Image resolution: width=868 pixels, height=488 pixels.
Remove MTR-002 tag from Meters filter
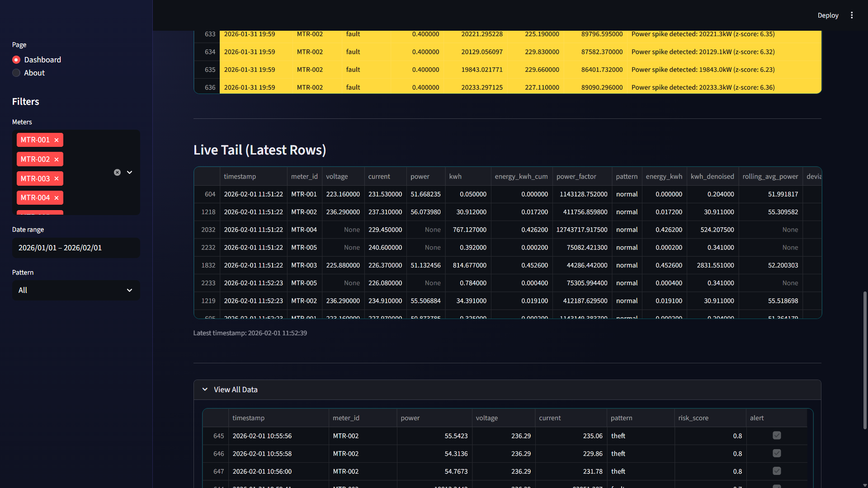click(x=57, y=160)
